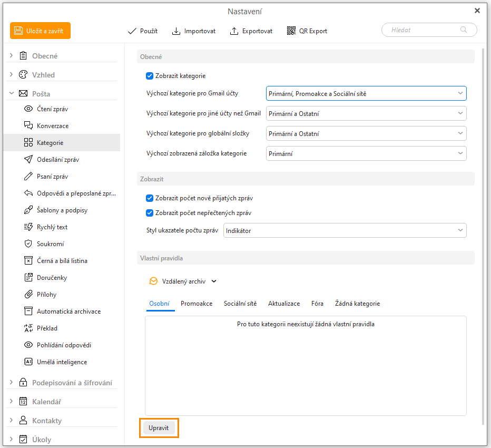Screen dimensions: 491x448
Task: Click the Exportovat upload icon
Action: tap(234, 31)
